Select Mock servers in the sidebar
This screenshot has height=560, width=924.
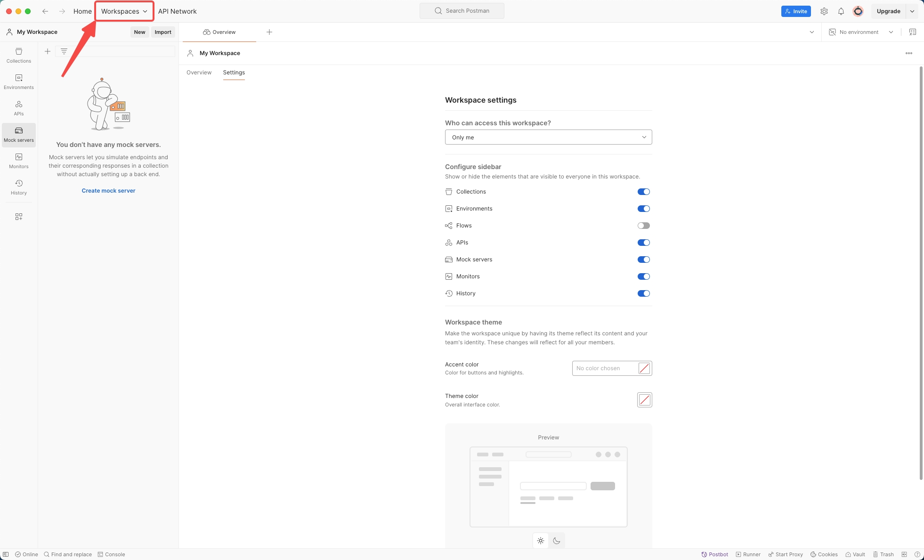[x=19, y=135]
